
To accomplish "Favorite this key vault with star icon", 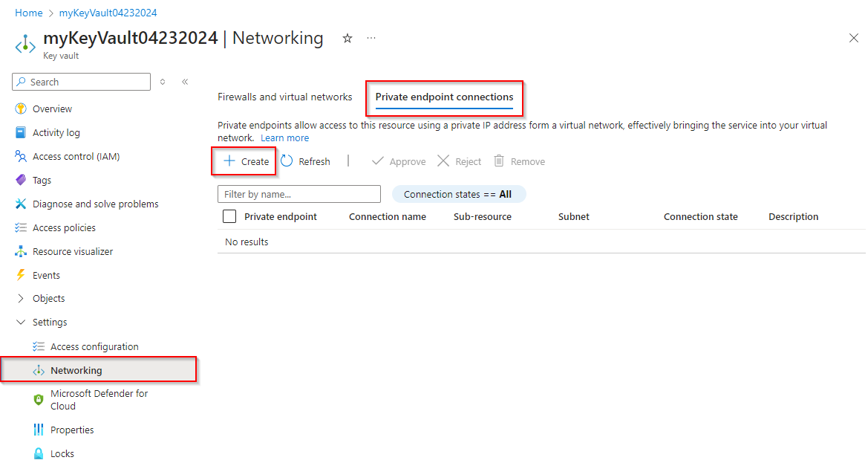I will click(x=347, y=39).
